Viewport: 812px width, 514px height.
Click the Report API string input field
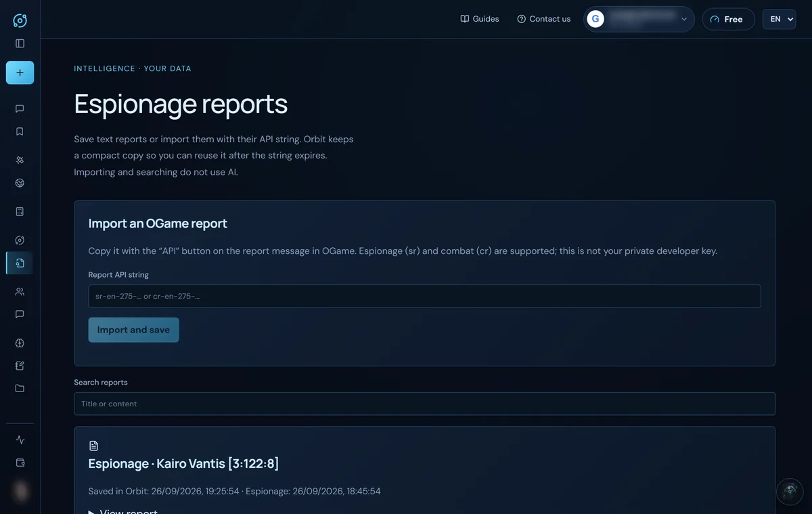click(424, 297)
